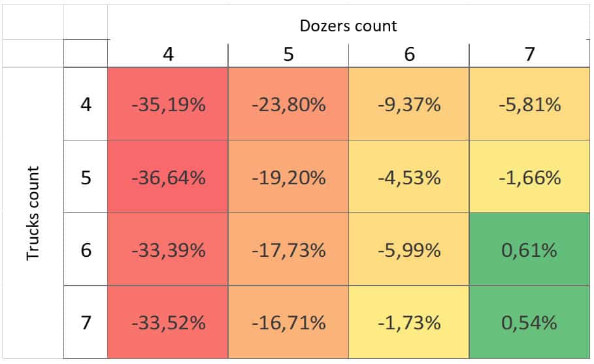Screen dimensions: 594x364
Task: Click the cell containing -5,81%
Action: pos(529,104)
